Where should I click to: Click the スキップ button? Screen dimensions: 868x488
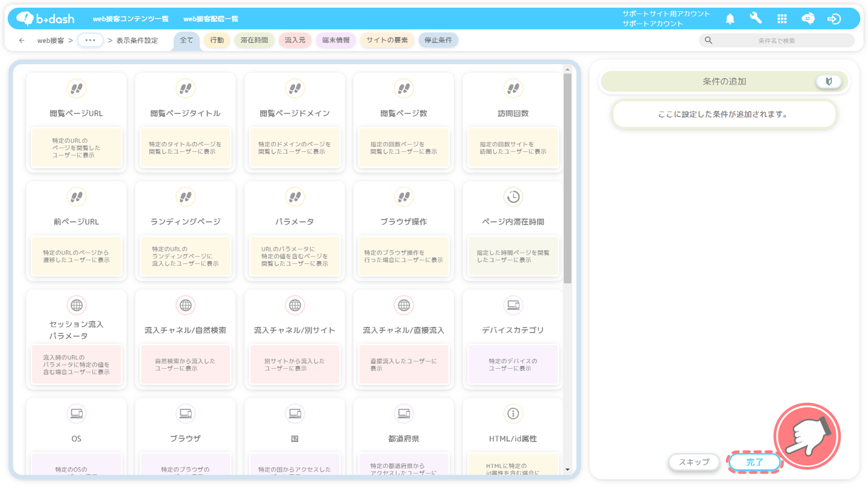pos(693,462)
